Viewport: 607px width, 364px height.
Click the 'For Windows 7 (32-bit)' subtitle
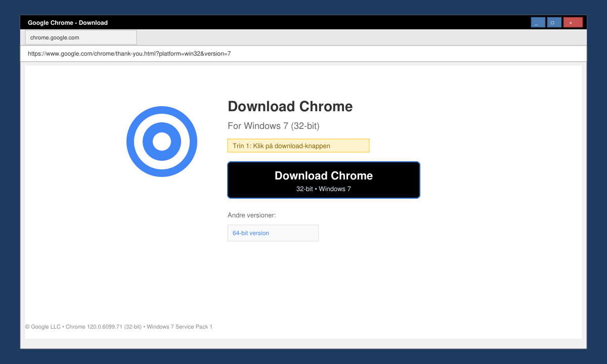(x=274, y=126)
